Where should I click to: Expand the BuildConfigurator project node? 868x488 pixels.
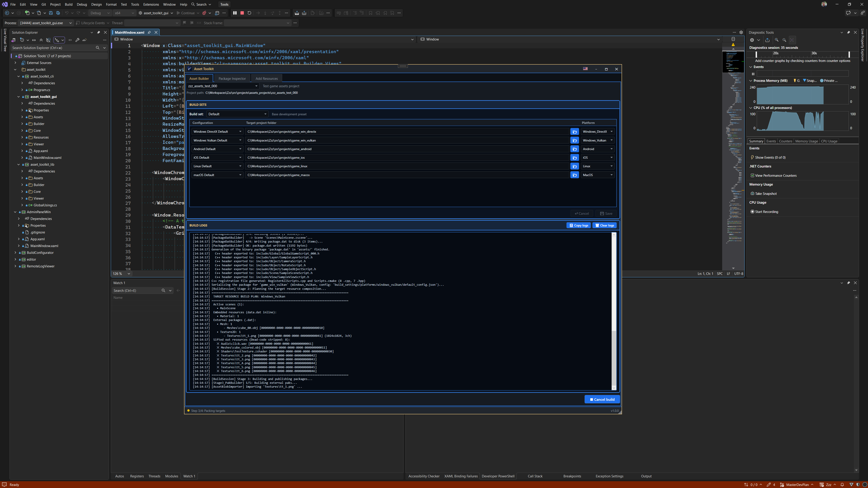[15, 252]
